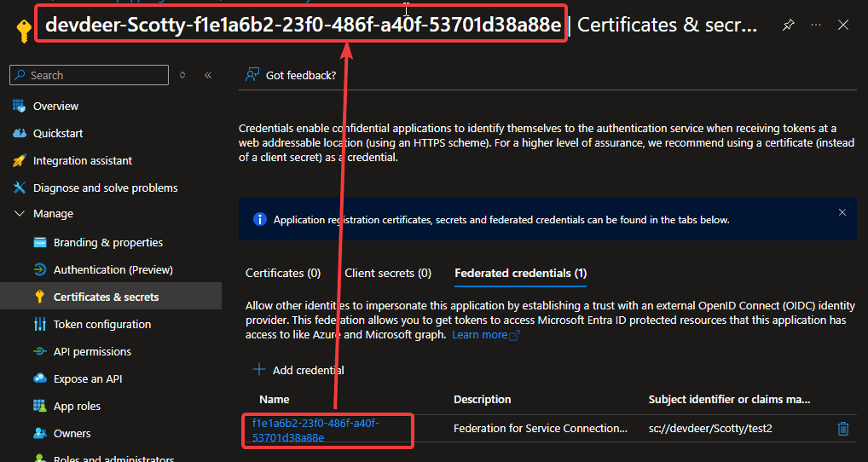Click Got feedback?
Screen dimensions: 868x462
point(301,75)
